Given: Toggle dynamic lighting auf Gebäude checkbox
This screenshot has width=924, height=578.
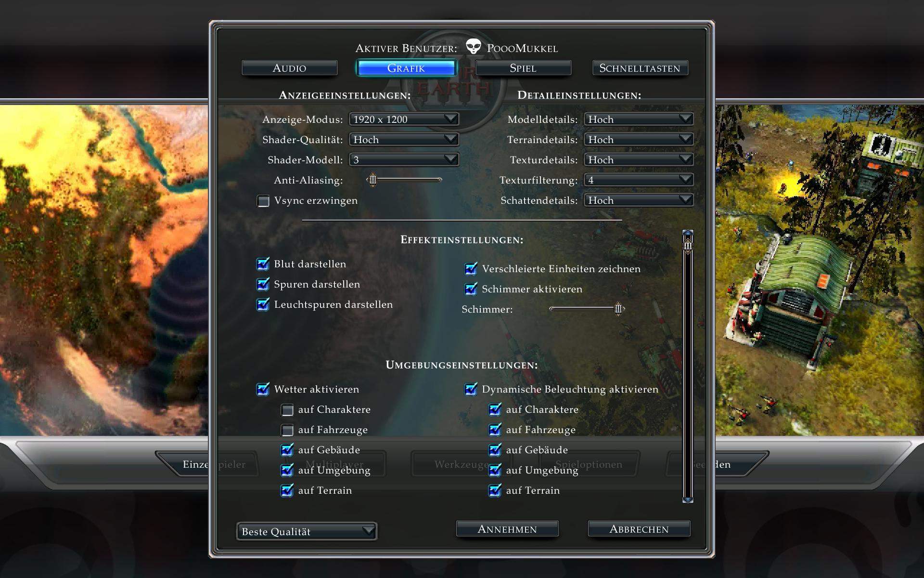Looking at the screenshot, I should point(495,450).
